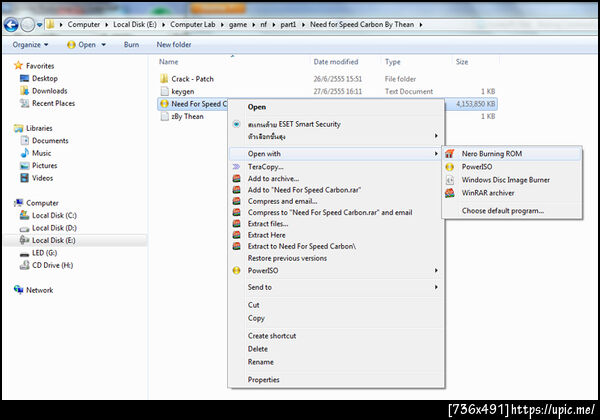Open Pictures library

(x=44, y=166)
